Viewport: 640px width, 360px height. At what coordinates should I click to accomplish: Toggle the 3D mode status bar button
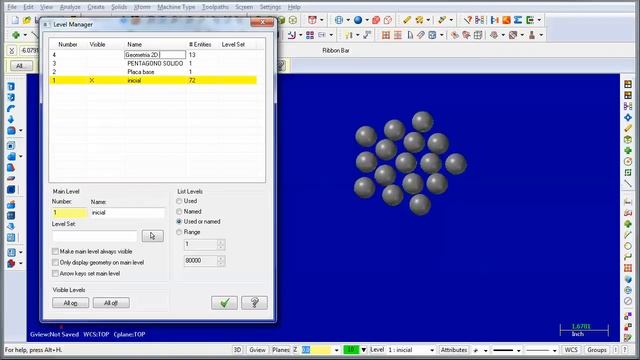point(237,350)
